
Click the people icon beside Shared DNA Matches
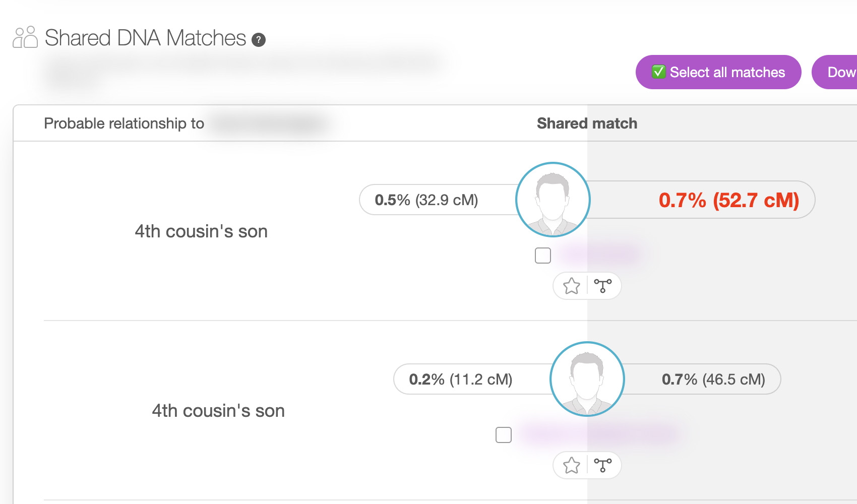25,37
